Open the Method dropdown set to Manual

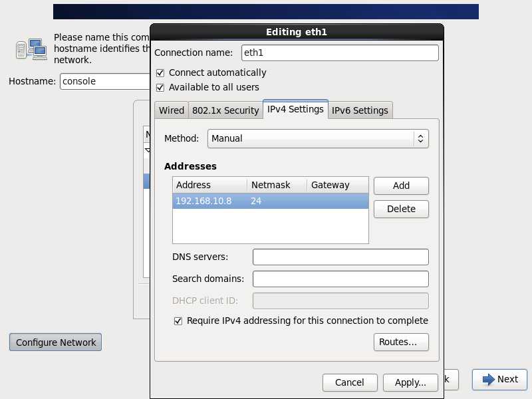point(318,138)
